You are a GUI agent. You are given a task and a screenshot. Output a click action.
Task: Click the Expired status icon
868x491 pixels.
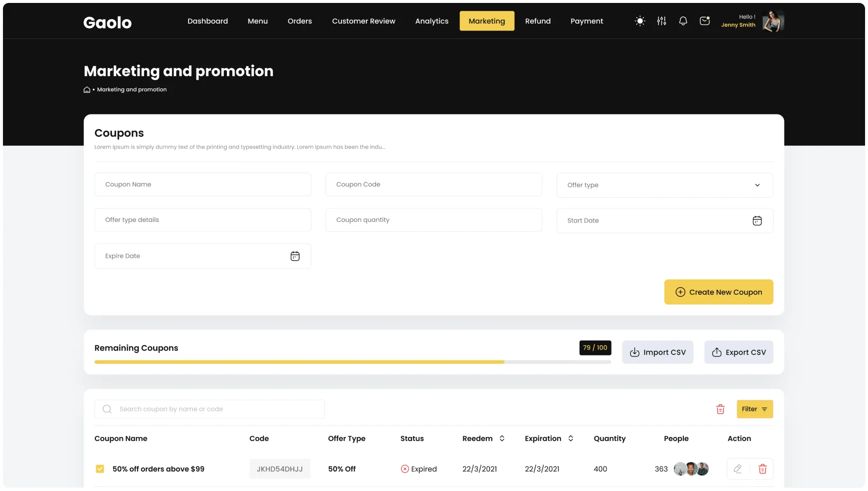point(405,469)
